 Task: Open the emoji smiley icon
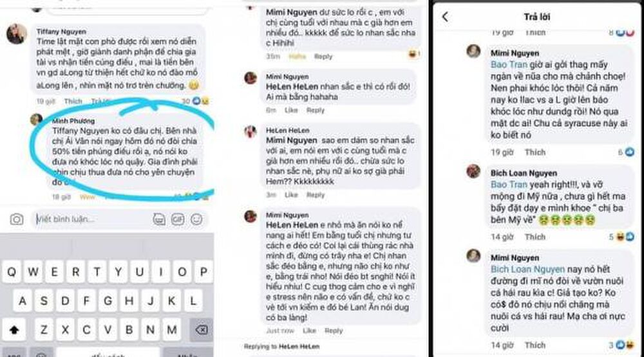click(196, 219)
